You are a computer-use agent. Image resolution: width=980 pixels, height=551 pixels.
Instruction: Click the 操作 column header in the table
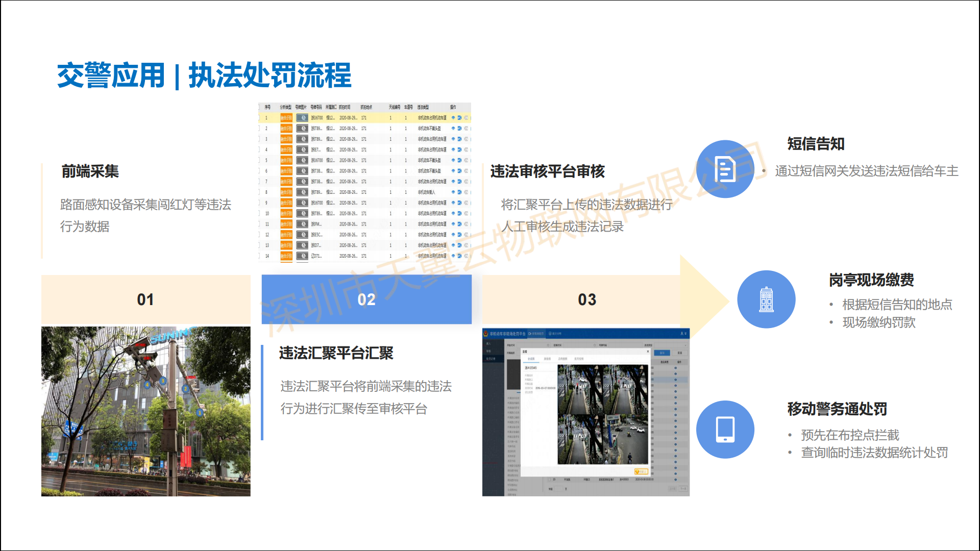(x=453, y=107)
